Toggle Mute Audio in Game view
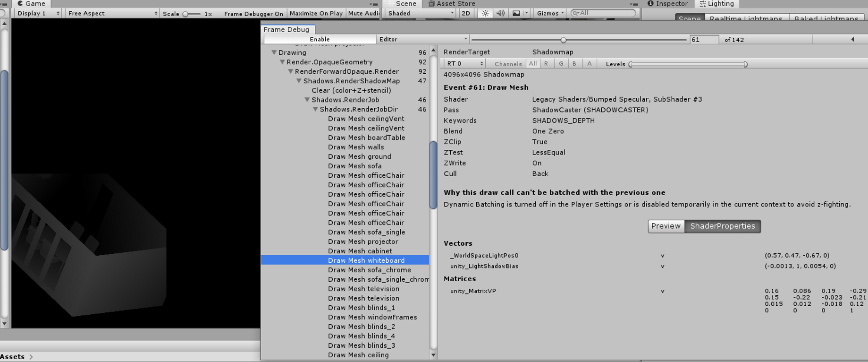 pyautogui.click(x=363, y=13)
